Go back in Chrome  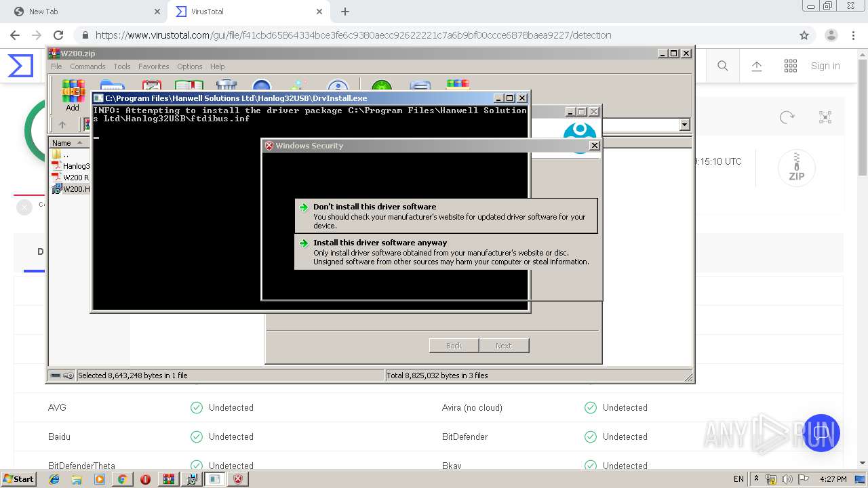point(15,35)
